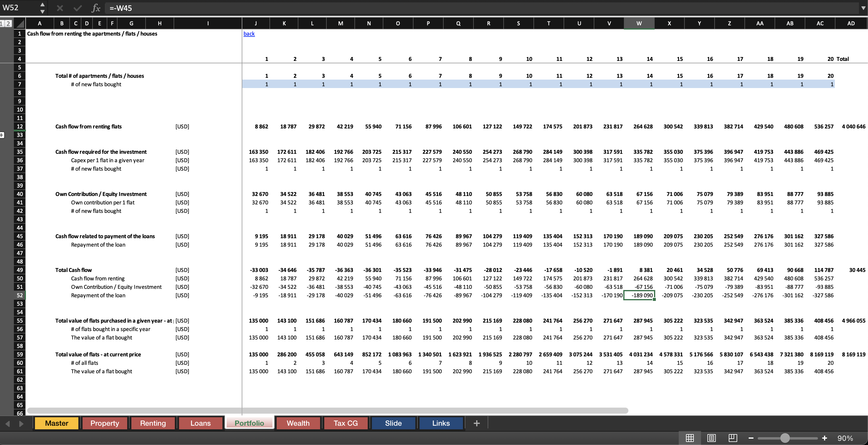Select outline level 2 button
The image size is (868, 445).
tap(8, 23)
